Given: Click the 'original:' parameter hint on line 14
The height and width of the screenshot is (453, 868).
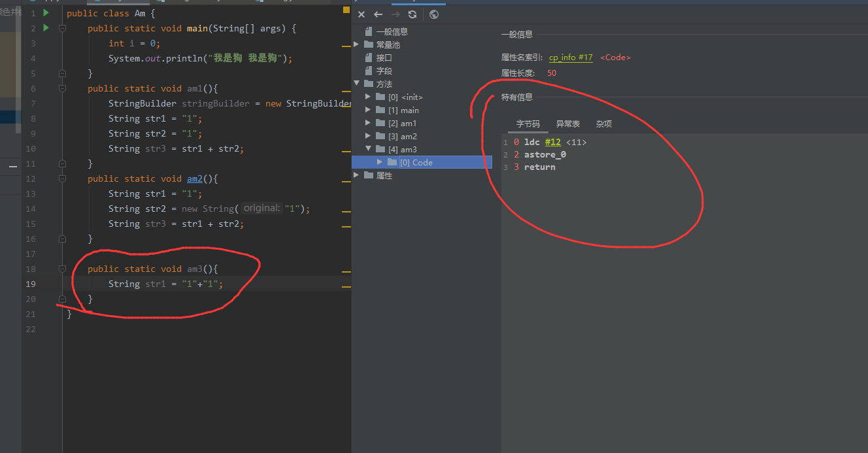Looking at the screenshot, I should click(x=261, y=209).
